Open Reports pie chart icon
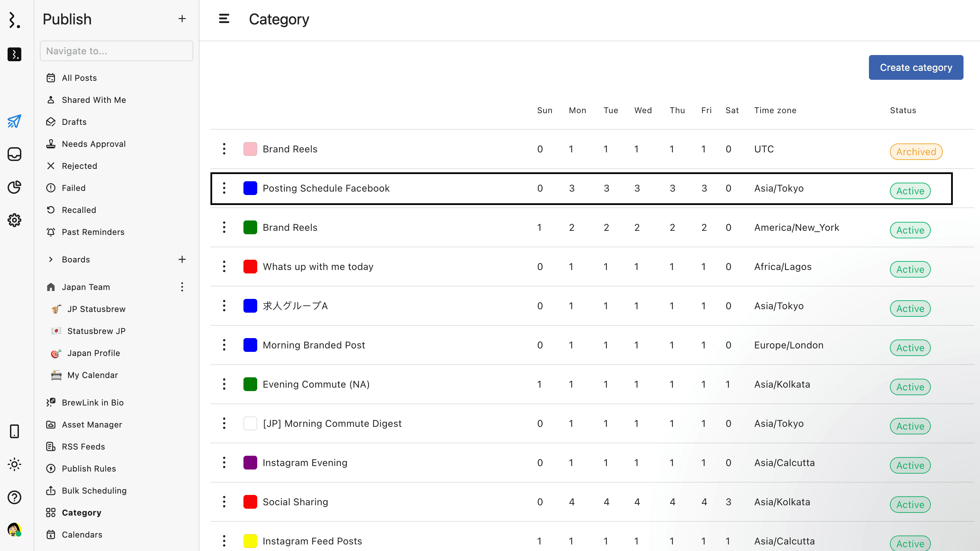This screenshot has width=980, height=551. point(14,187)
